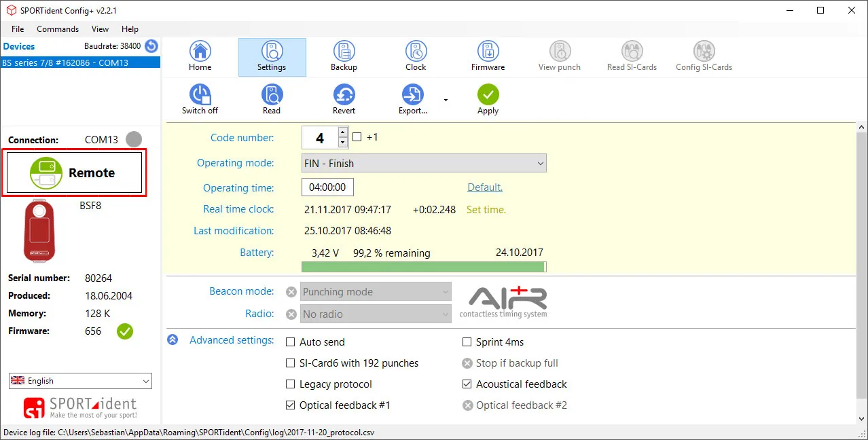Open the Backup section

344,57
